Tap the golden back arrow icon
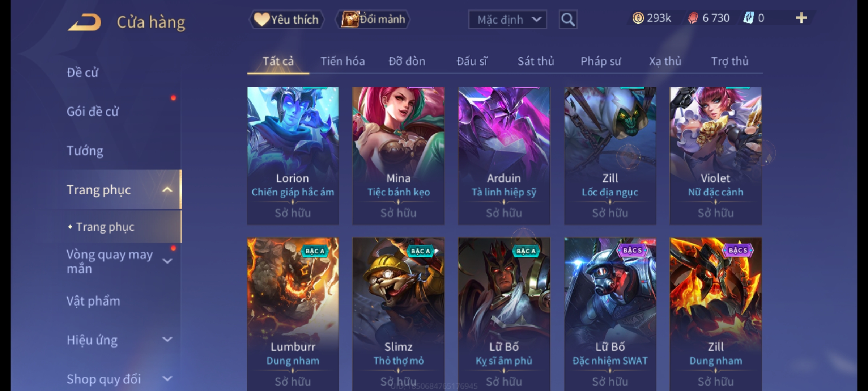This screenshot has height=391, width=868. tap(84, 22)
